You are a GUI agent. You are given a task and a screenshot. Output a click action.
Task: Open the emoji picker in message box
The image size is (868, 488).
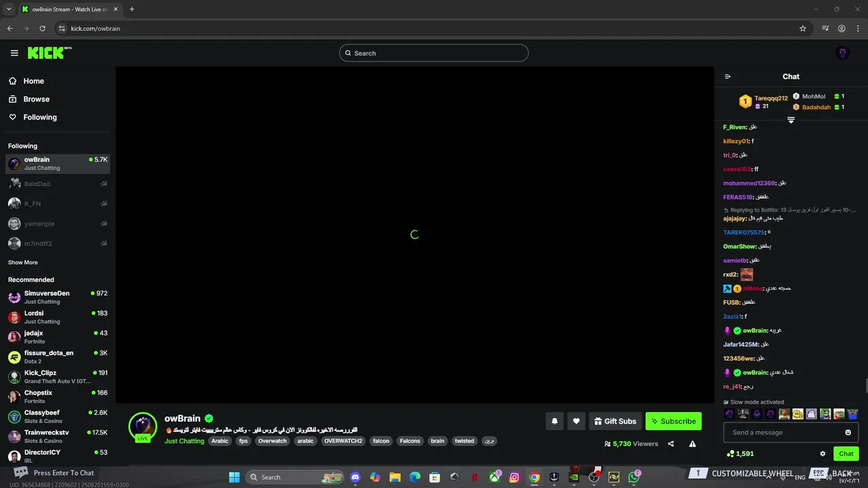(848, 432)
